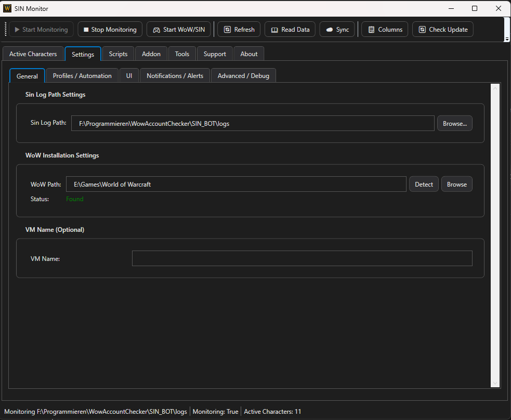
Task: Open the Advanced / Debug tab
Action: tap(243, 75)
